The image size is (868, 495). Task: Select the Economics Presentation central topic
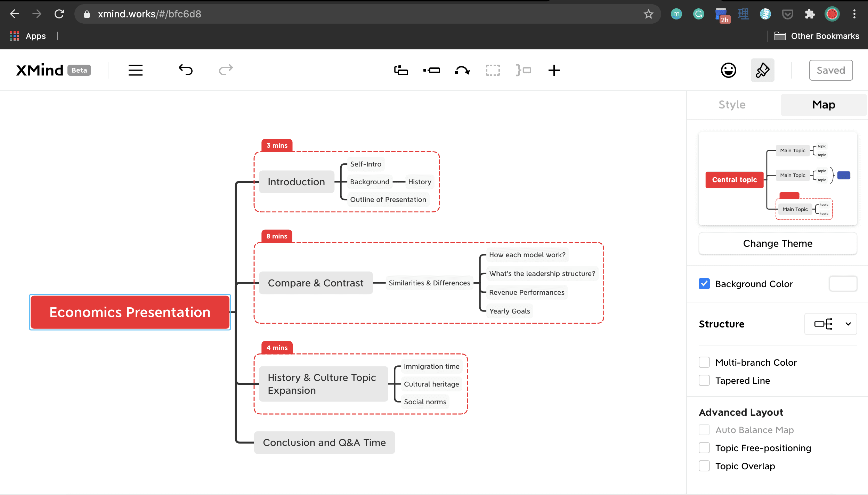(130, 312)
